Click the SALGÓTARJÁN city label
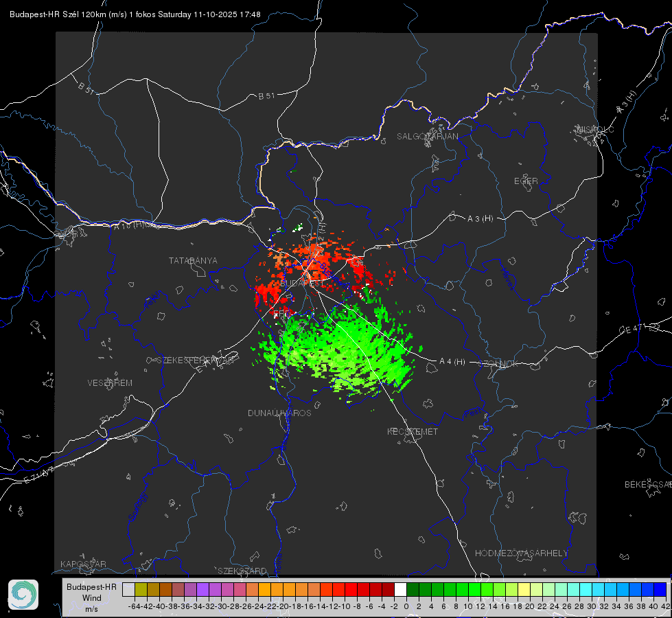Viewport: 672px width, 618px height. coord(427,137)
